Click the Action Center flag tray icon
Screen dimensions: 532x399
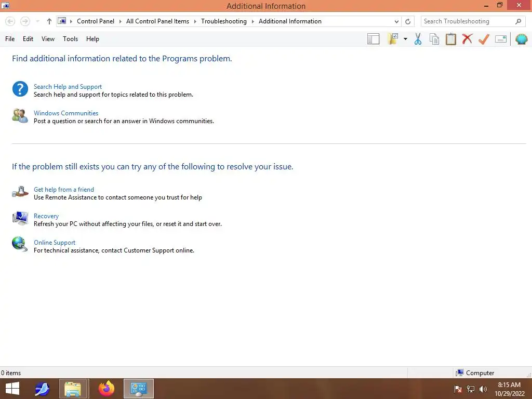pos(458,389)
